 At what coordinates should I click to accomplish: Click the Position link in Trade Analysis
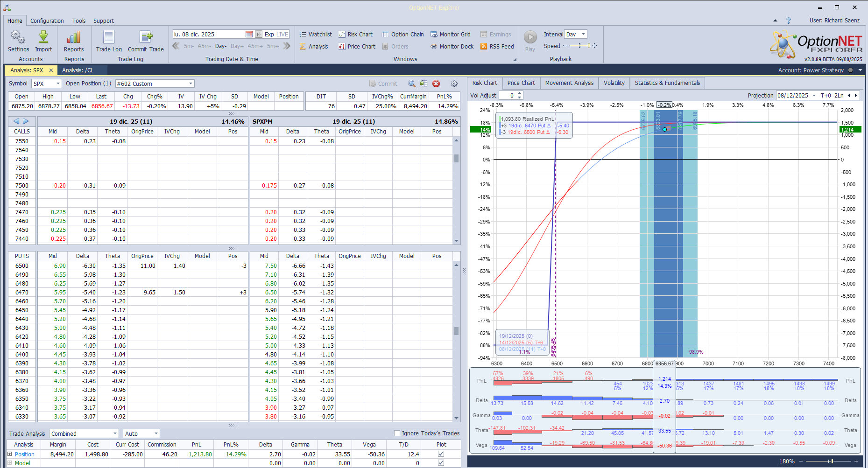click(x=25, y=454)
